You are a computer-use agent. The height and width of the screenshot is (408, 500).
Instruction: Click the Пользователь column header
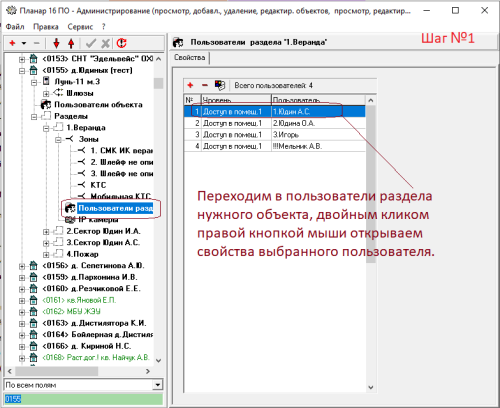318,100
